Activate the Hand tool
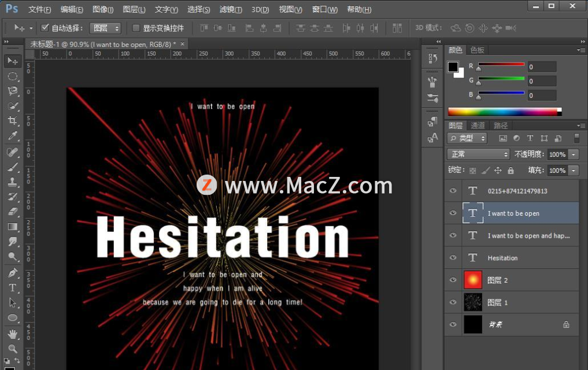The height and width of the screenshot is (370, 588). [x=12, y=334]
